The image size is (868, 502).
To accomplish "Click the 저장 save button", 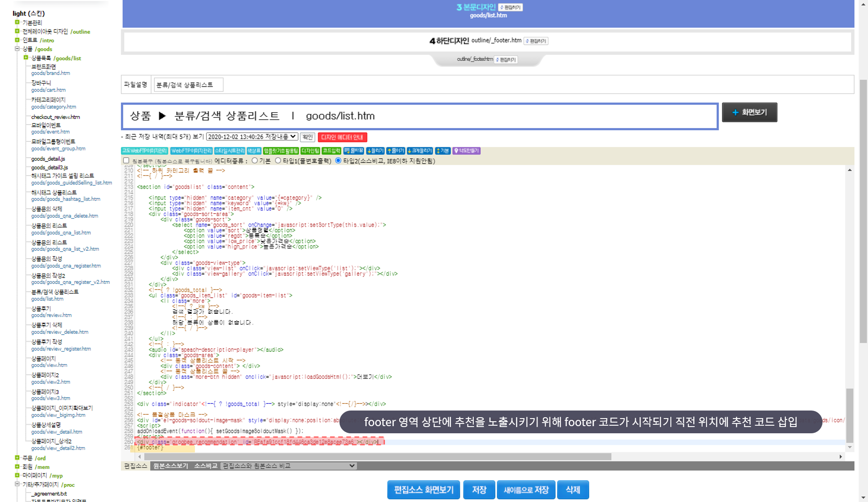I will pos(479,490).
